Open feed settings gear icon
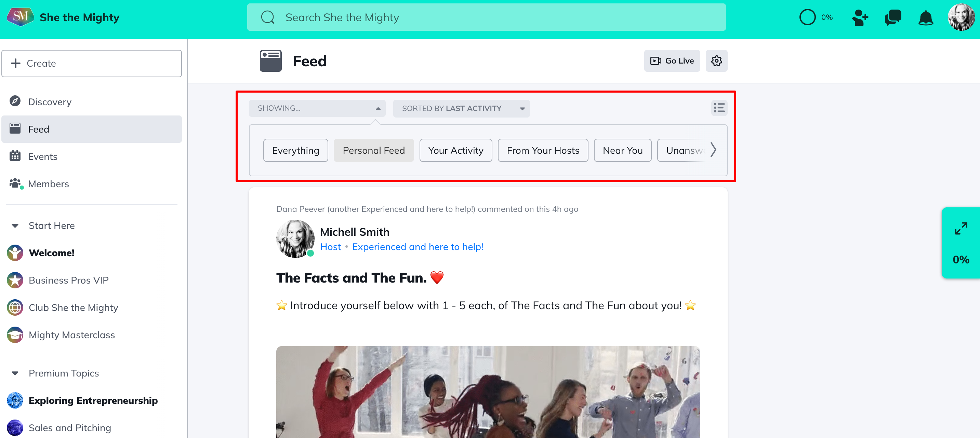 716,61
